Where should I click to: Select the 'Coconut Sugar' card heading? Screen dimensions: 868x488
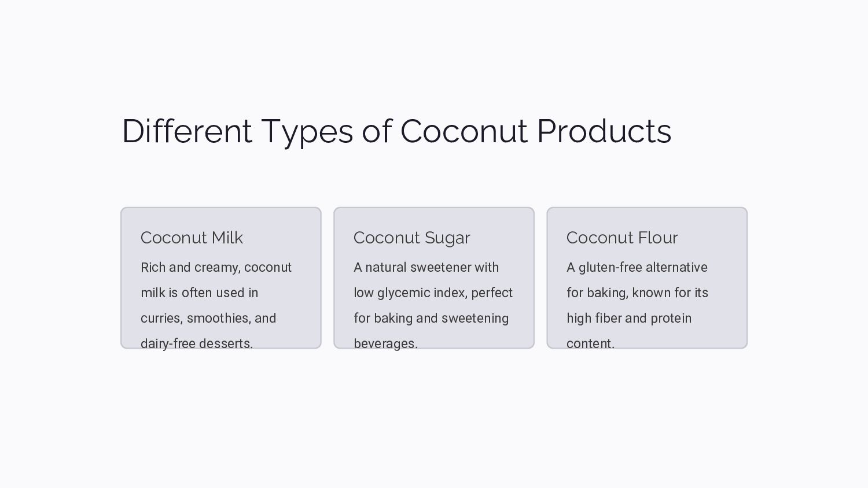[x=411, y=238]
